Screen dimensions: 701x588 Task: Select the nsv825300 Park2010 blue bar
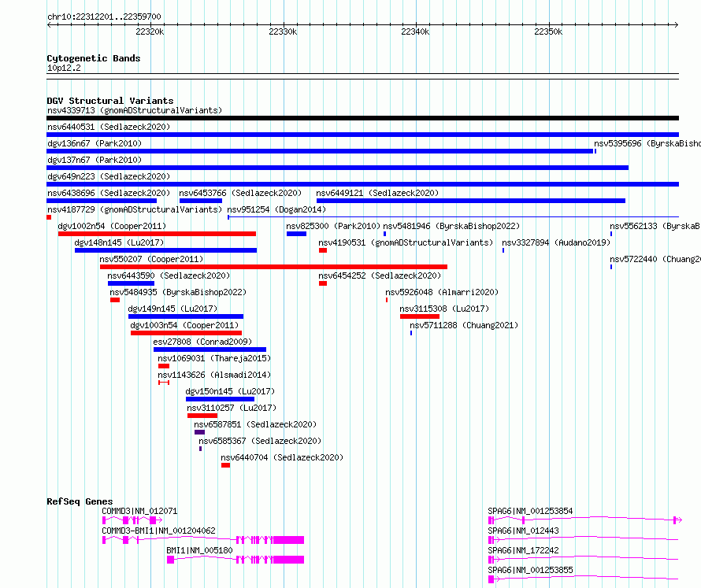tap(296, 234)
